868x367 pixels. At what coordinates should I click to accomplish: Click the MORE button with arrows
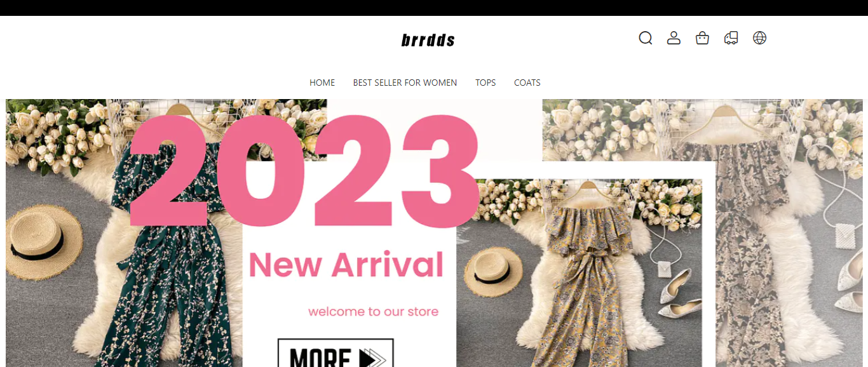pyautogui.click(x=336, y=353)
